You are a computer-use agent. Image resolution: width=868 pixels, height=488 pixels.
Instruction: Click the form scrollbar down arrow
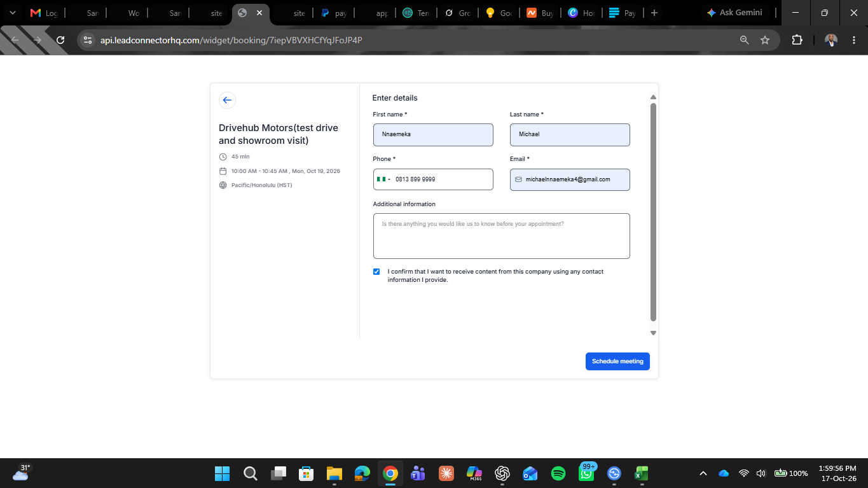653,333
